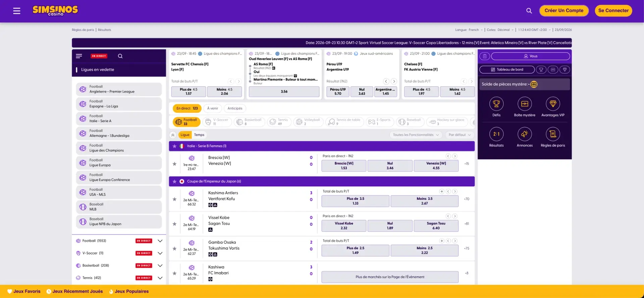Viewport: 644px width, 298px height.
Task: Open Baseball MLB league
Action: click(x=119, y=207)
